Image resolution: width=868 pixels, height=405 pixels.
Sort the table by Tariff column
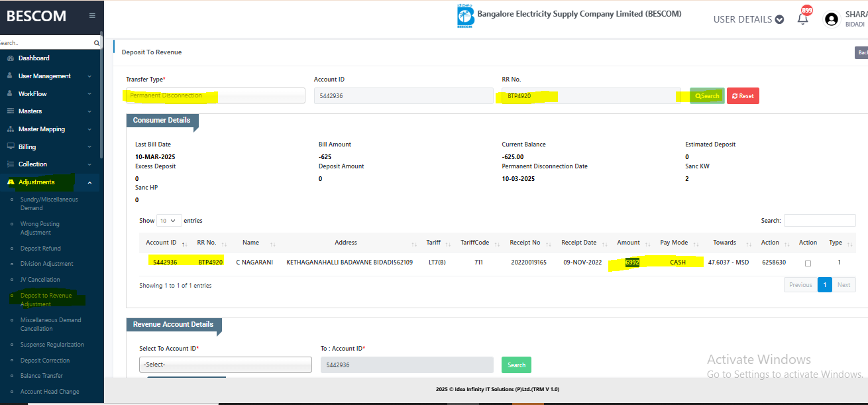coord(437,243)
